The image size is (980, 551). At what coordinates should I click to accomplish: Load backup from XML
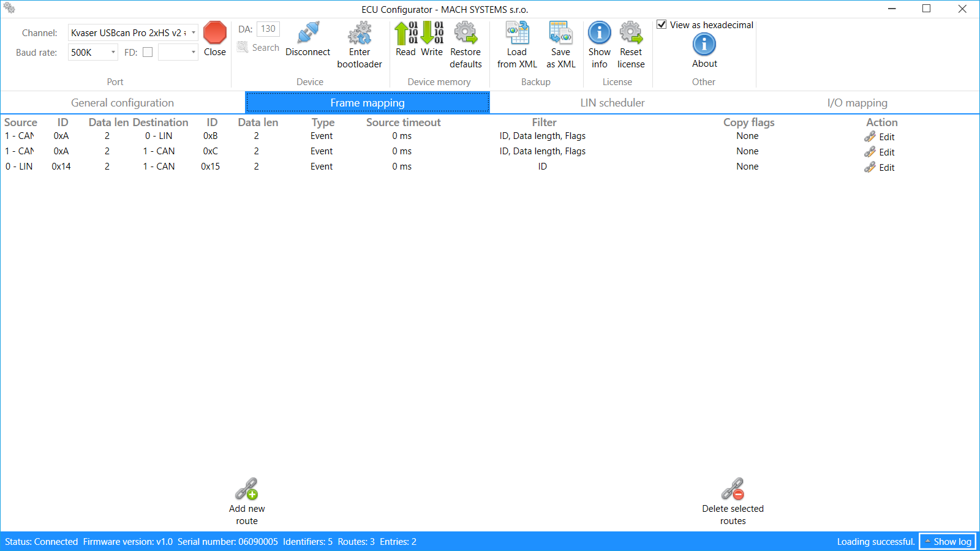pyautogui.click(x=517, y=34)
